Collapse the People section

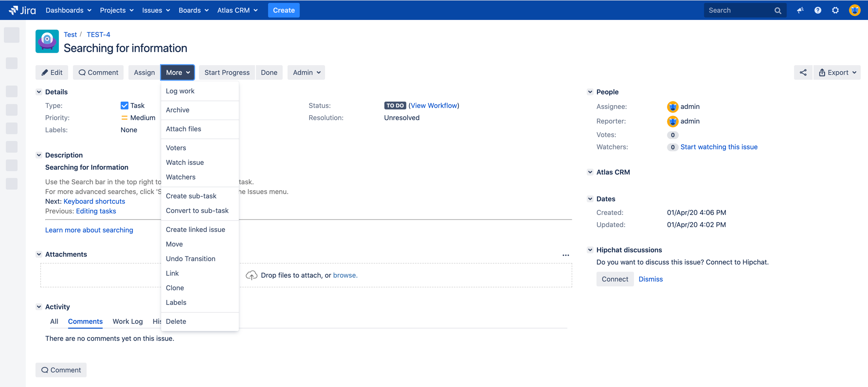click(x=590, y=92)
